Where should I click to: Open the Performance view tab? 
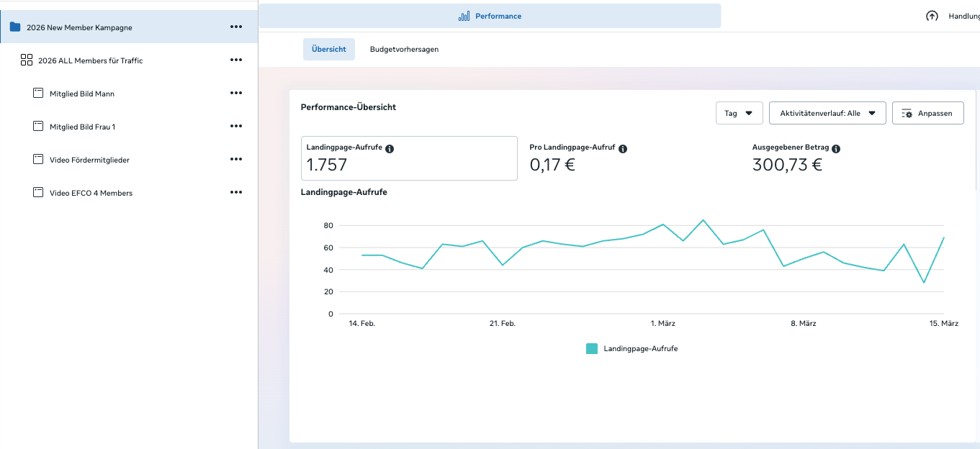(x=490, y=16)
